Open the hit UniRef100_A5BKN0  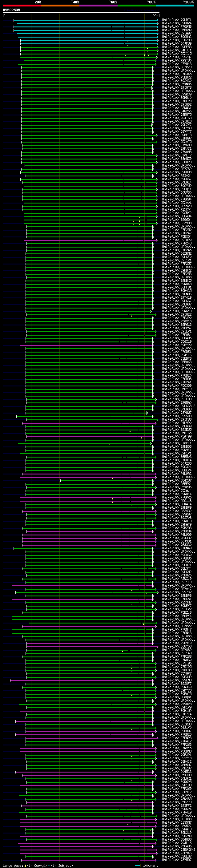click(176, 30)
